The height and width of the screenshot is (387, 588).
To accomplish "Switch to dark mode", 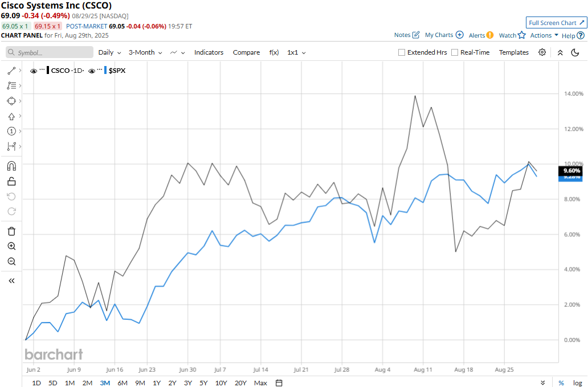I will 575,52.
